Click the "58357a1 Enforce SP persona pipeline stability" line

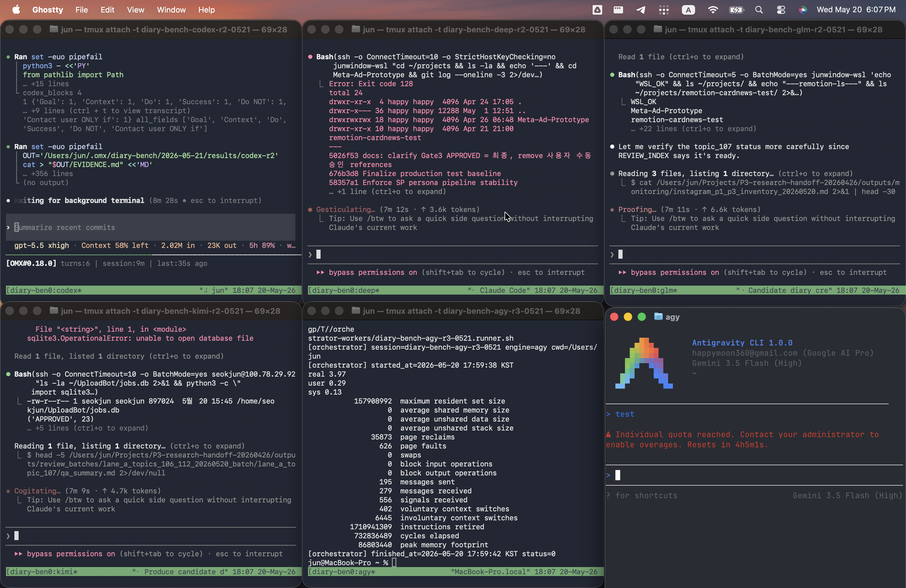pos(423,183)
